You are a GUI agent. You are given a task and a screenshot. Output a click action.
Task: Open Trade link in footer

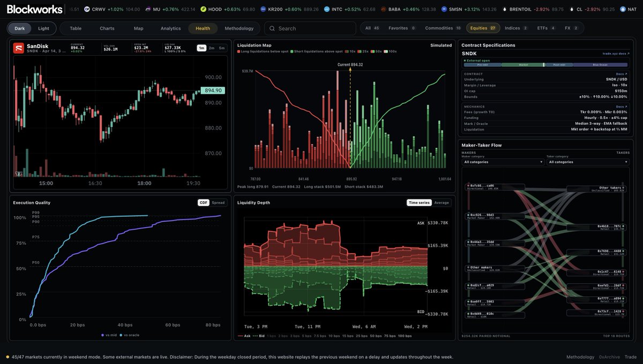(x=631, y=357)
